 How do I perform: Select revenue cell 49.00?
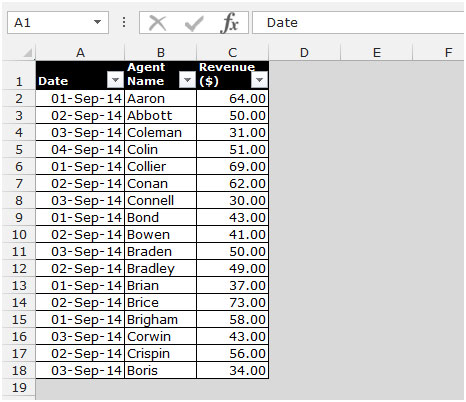[x=233, y=268]
